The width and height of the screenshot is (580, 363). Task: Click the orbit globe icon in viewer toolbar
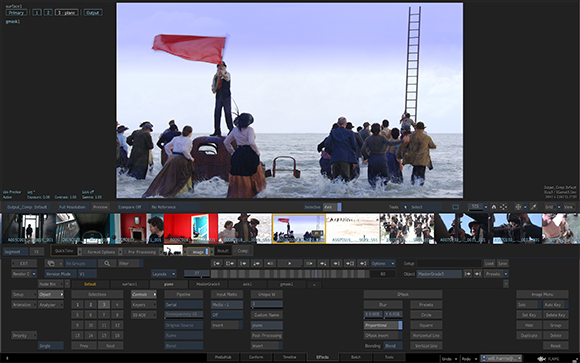518,207
